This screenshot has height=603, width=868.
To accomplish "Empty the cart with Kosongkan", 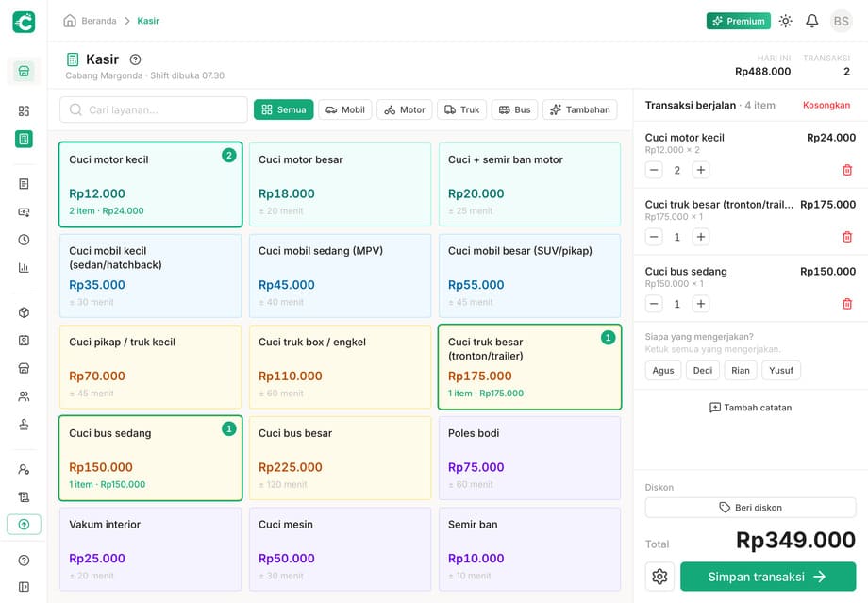I will click(826, 105).
